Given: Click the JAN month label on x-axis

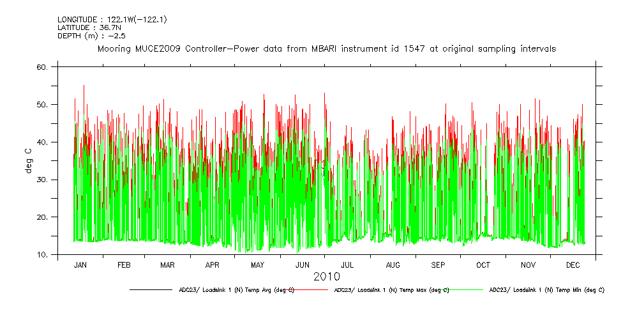Looking at the screenshot, I should coord(80,264).
